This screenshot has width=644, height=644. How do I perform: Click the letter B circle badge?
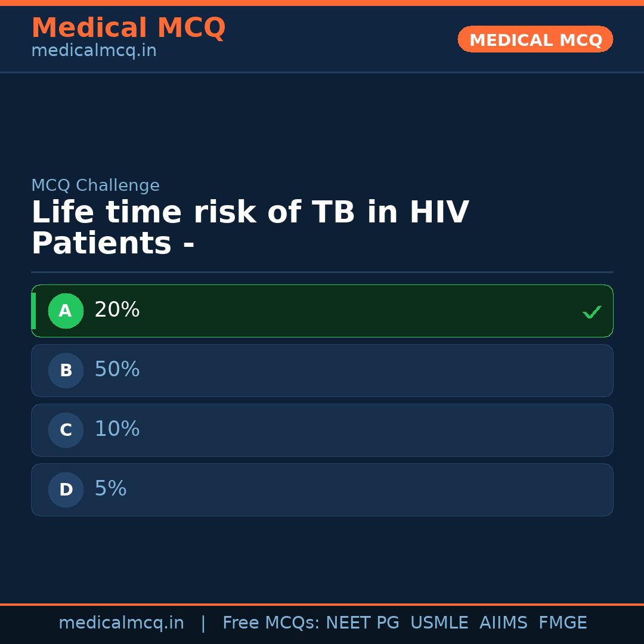(x=66, y=370)
